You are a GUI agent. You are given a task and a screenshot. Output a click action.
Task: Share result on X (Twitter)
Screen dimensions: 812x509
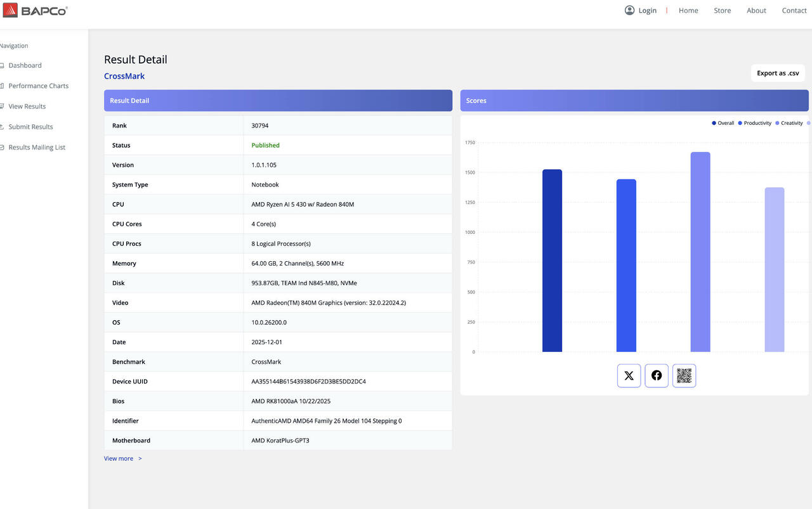coord(629,376)
